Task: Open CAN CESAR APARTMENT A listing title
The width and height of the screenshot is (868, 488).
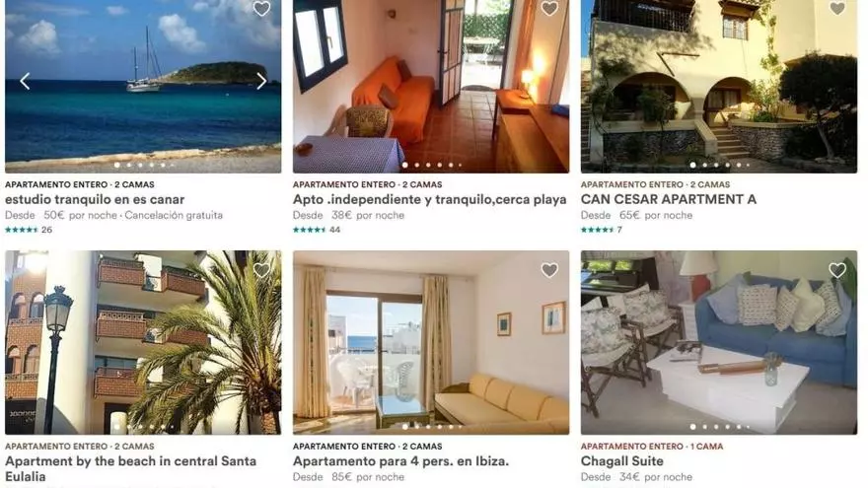Action: [668, 199]
